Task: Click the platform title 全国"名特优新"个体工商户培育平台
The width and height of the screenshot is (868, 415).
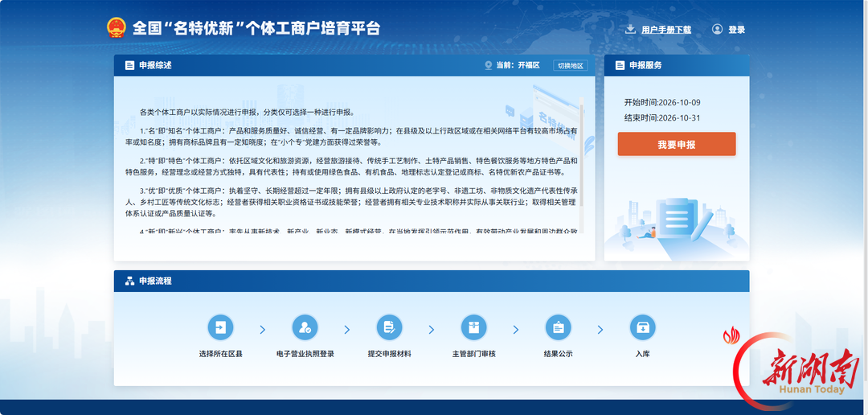Action: (x=256, y=29)
